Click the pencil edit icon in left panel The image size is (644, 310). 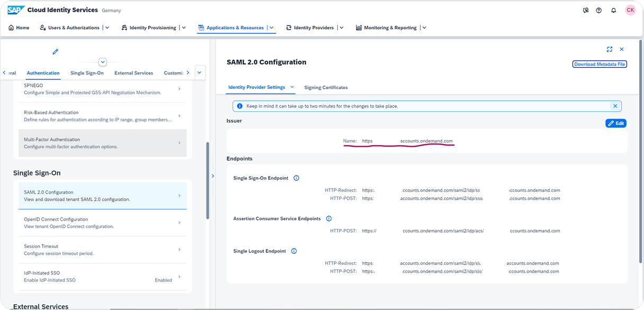coord(55,52)
